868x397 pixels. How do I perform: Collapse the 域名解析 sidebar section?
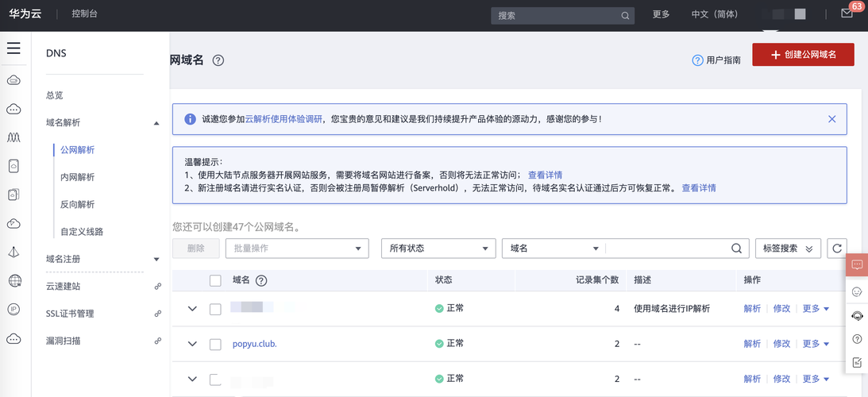tap(156, 123)
